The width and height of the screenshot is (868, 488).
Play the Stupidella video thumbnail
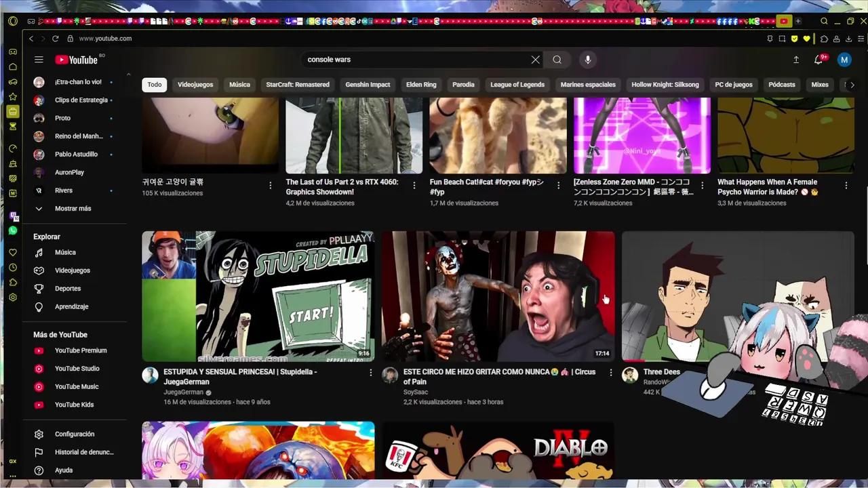coord(258,296)
